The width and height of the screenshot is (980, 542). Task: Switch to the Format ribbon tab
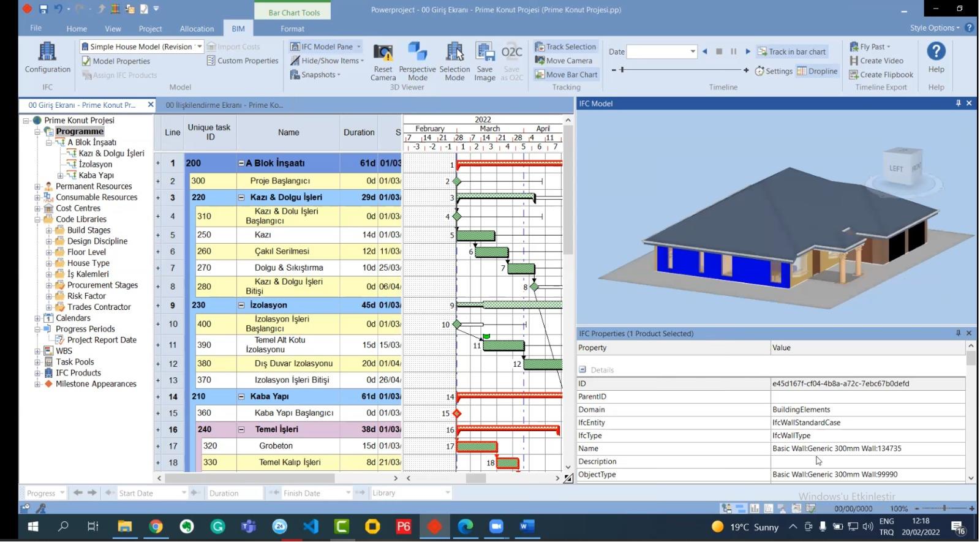[292, 29]
